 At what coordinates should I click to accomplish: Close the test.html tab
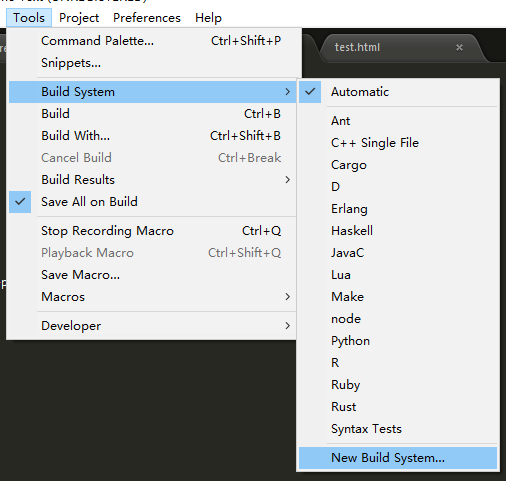[x=459, y=48]
